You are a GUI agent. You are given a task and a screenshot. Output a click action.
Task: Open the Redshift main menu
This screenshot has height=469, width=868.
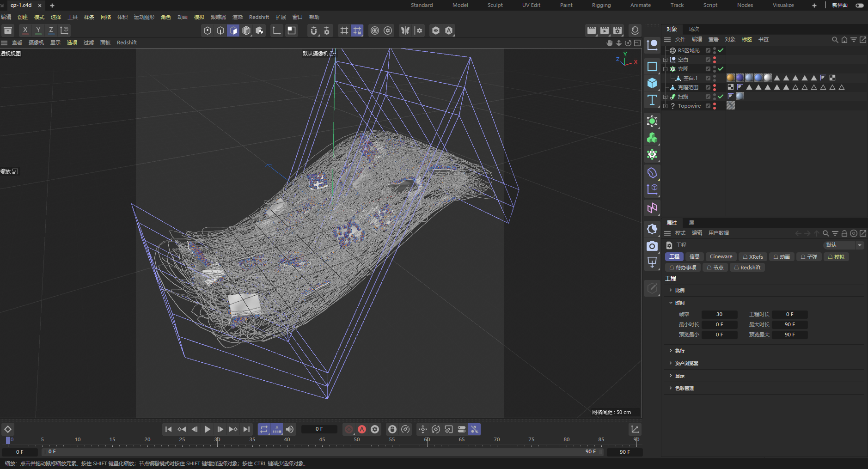[x=259, y=17]
